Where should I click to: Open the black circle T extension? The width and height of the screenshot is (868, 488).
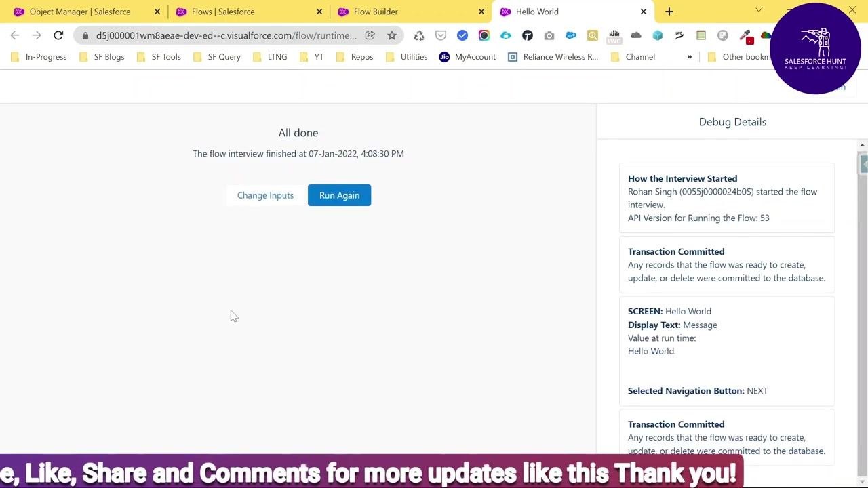pyautogui.click(x=528, y=35)
